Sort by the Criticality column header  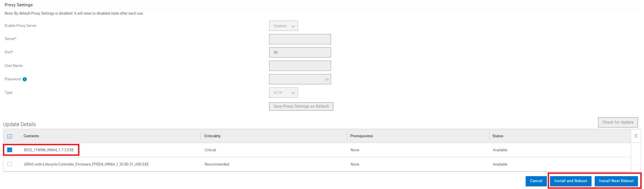coord(212,136)
